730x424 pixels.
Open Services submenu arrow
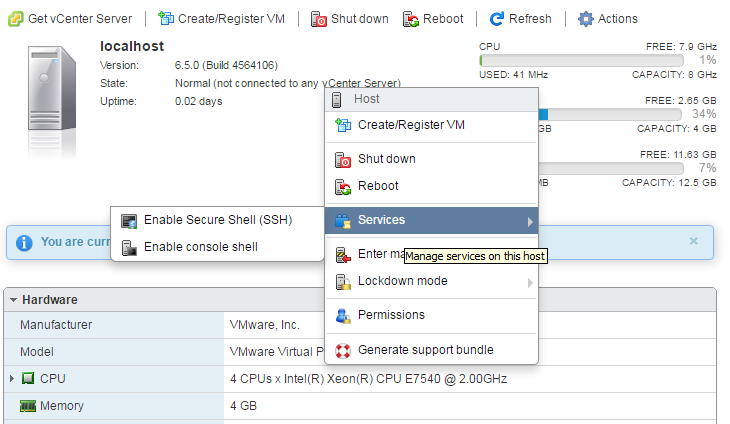coord(530,222)
